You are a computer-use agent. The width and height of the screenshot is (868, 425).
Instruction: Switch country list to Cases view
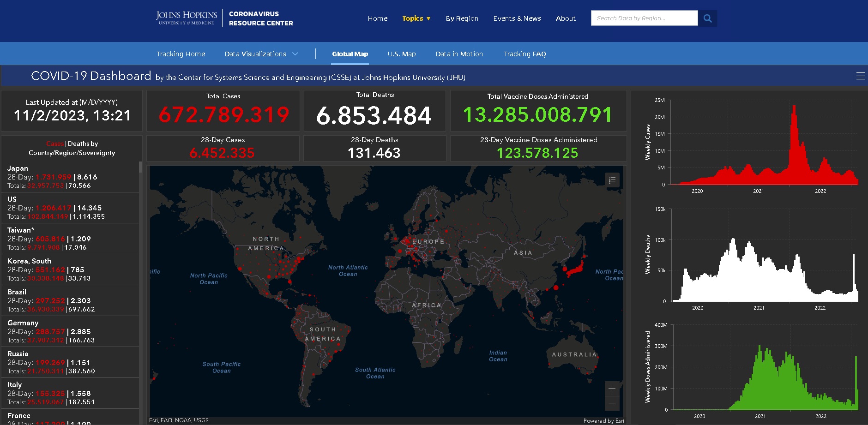pos(54,144)
